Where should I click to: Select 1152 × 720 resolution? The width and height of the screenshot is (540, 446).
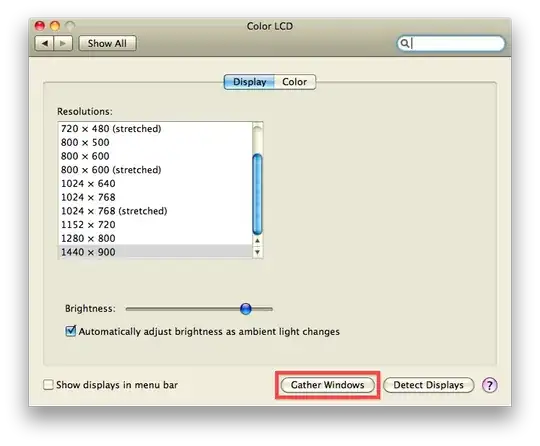pyautogui.click(x=155, y=225)
